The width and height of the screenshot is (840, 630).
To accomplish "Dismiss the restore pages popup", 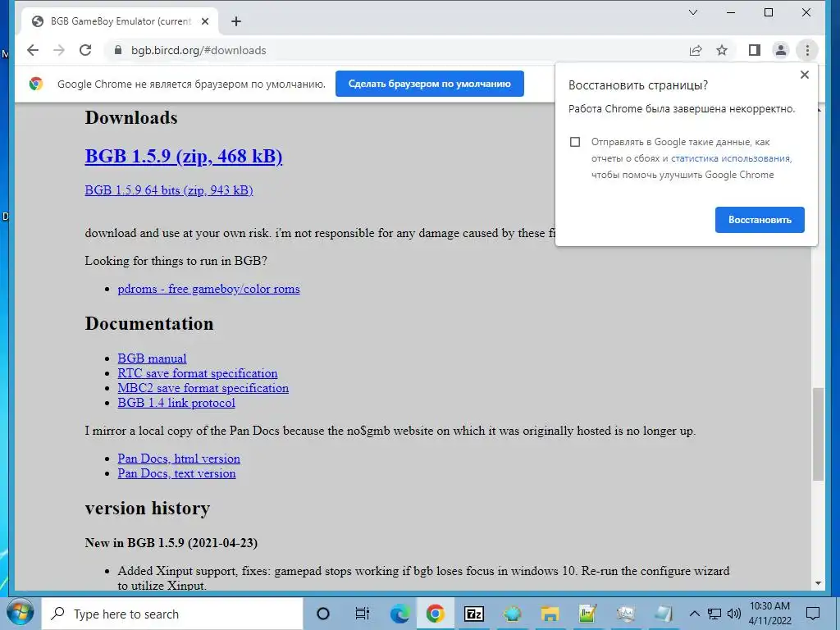I will [804, 75].
